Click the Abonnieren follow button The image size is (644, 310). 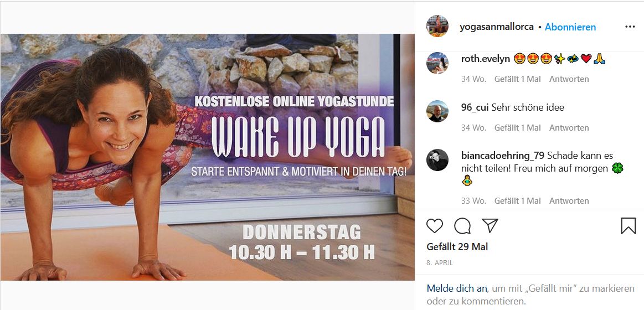coord(570,27)
